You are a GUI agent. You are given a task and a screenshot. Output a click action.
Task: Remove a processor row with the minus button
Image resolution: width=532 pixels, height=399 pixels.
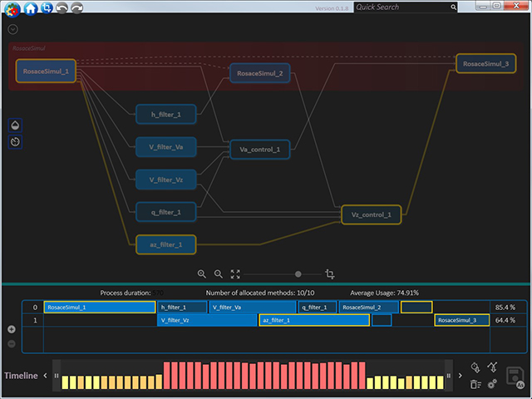tap(11, 343)
